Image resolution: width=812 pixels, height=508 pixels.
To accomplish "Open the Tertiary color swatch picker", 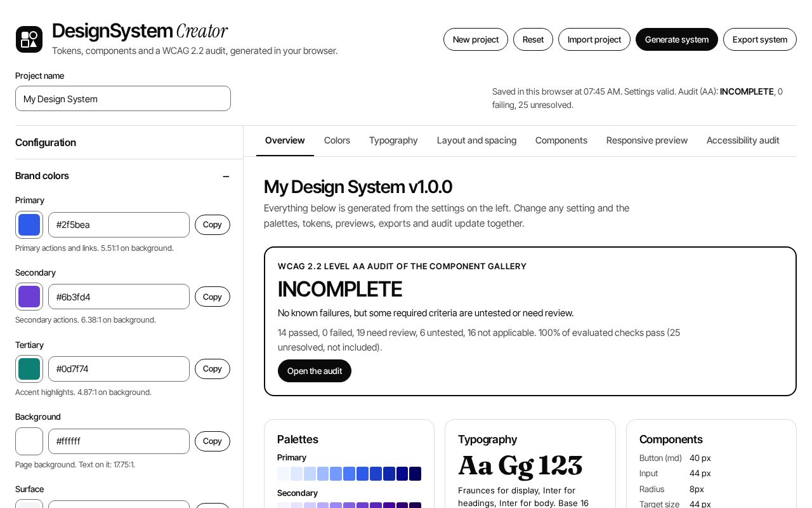I will 29,369.
